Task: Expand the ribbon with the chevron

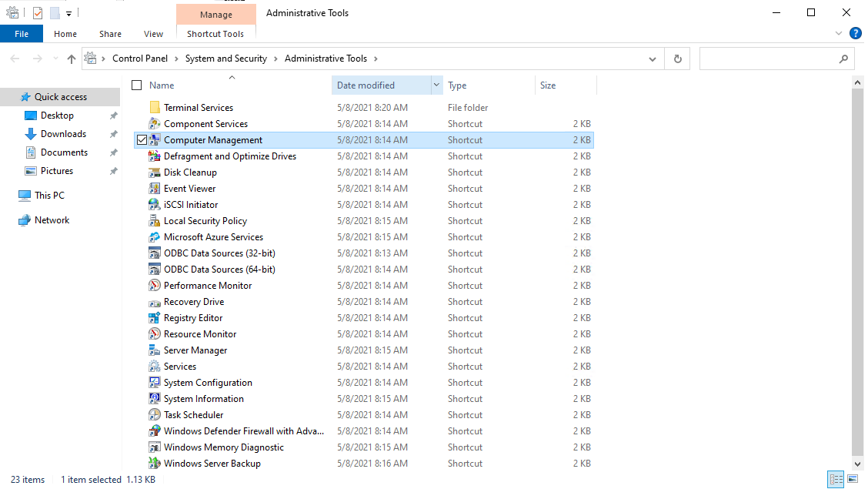Action: click(x=839, y=34)
